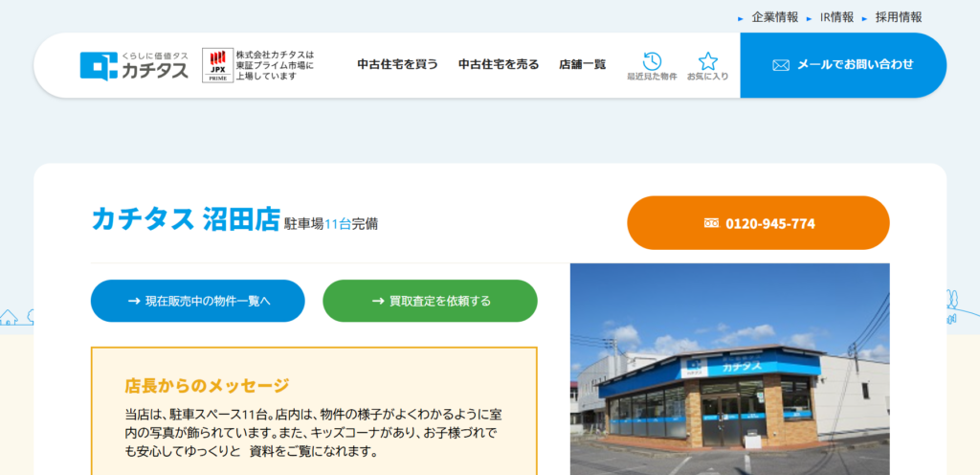Go to IR情報 link
This screenshot has width=980, height=475.
tap(836, 17)
